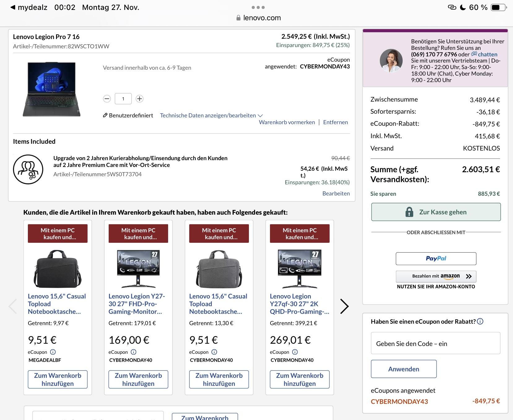The width and height of the screenshot is (513, 420).
Task: Click the 169,00 € monitor price
Action: [129, 340]
